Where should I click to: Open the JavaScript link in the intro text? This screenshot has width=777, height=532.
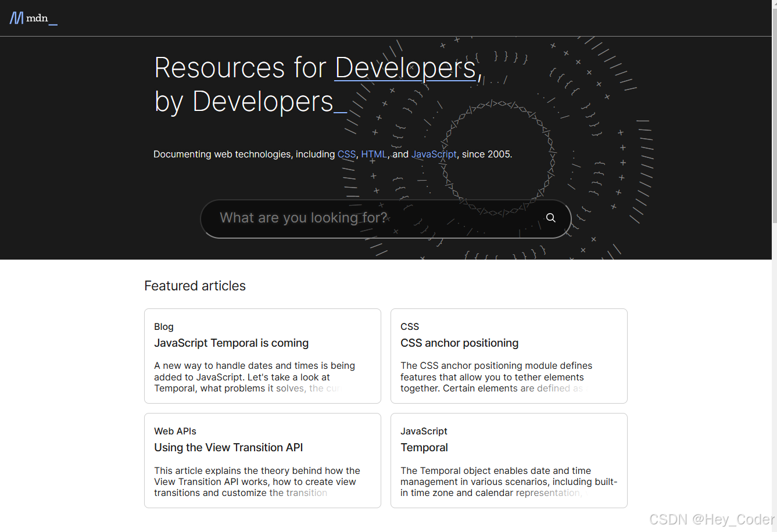434,154
